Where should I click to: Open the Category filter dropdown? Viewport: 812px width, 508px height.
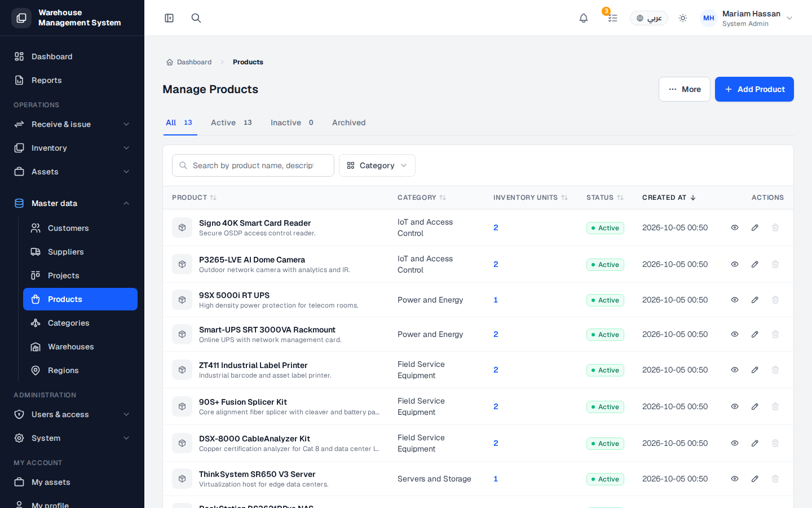(377, 165)
